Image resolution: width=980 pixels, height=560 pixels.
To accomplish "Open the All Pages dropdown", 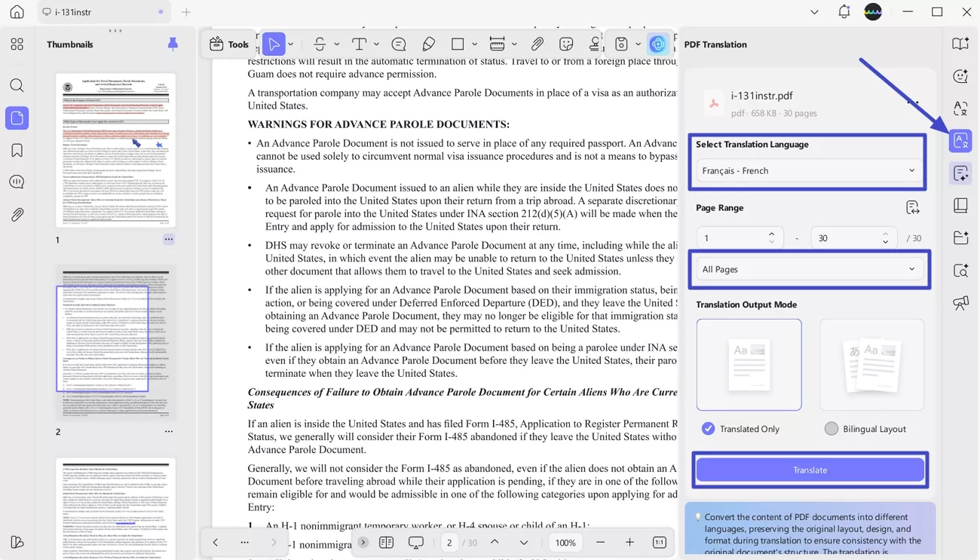I will tap(808, 268).
